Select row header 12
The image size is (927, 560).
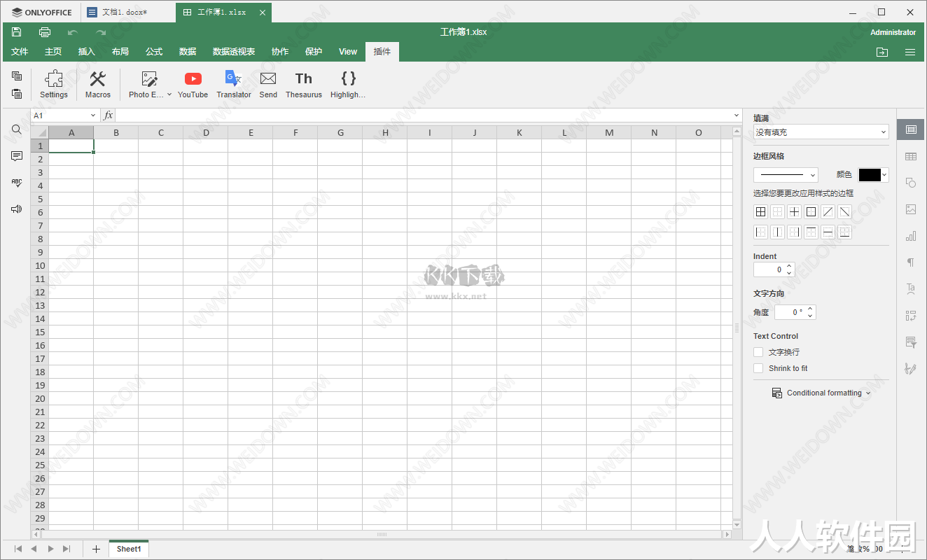pyautogui.click(x=40, y=292)
